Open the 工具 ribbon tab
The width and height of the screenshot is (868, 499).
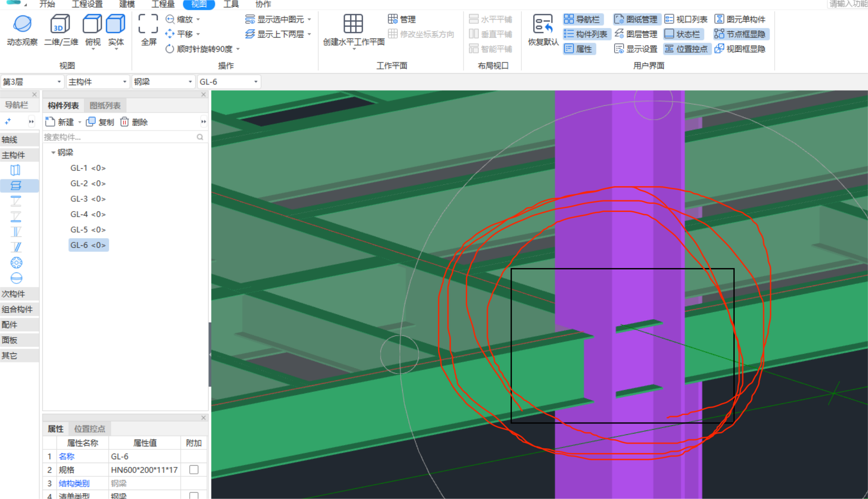point(231,4)
